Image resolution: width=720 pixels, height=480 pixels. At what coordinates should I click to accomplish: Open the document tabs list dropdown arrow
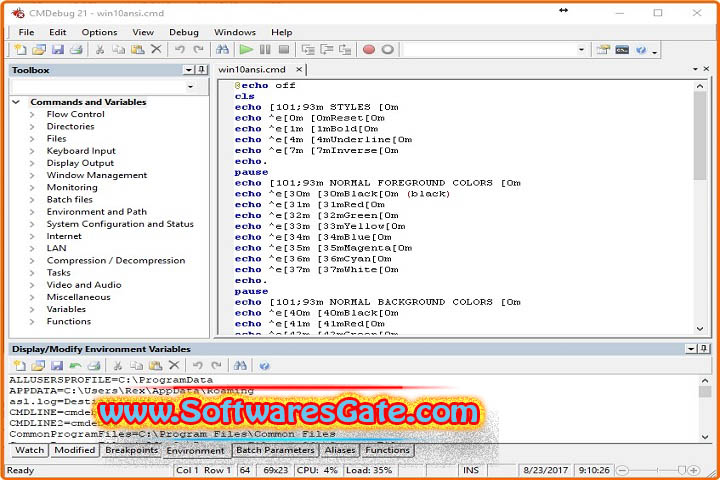[695, 69]
